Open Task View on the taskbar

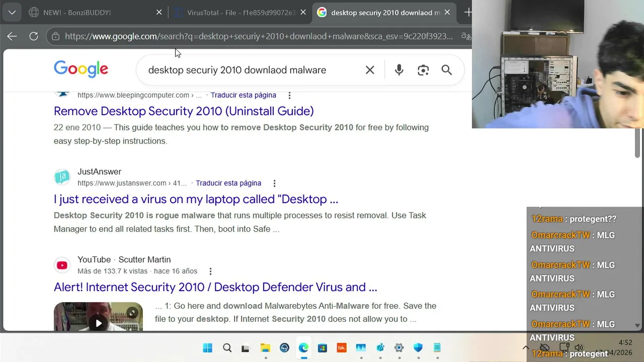246,348
